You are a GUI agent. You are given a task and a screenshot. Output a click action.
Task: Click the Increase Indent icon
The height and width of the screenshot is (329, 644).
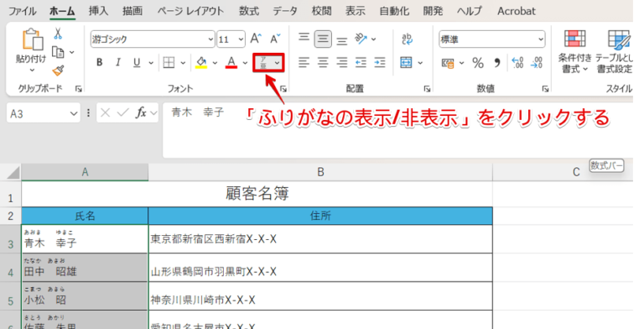click(x=380, y=62)
